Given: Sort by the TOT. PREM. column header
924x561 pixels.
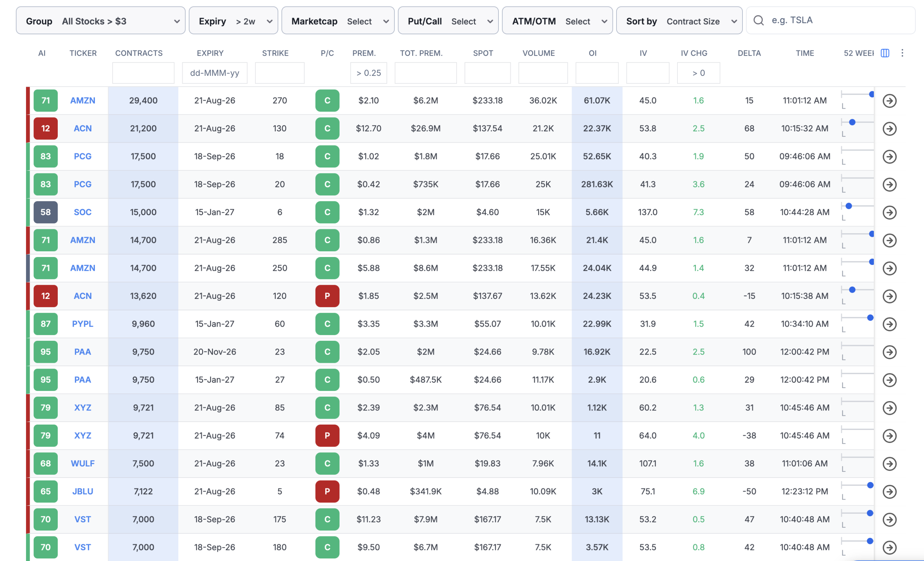Looking at the screenshot, I should pyautogui.click(x=421, y=53).
